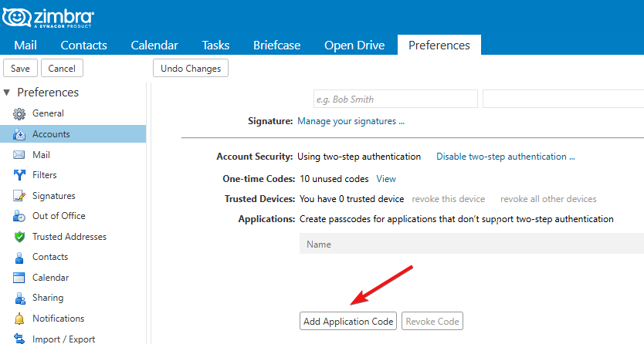Select the Accounts icon in sidebar
The image size is (644, 344).
19,134
